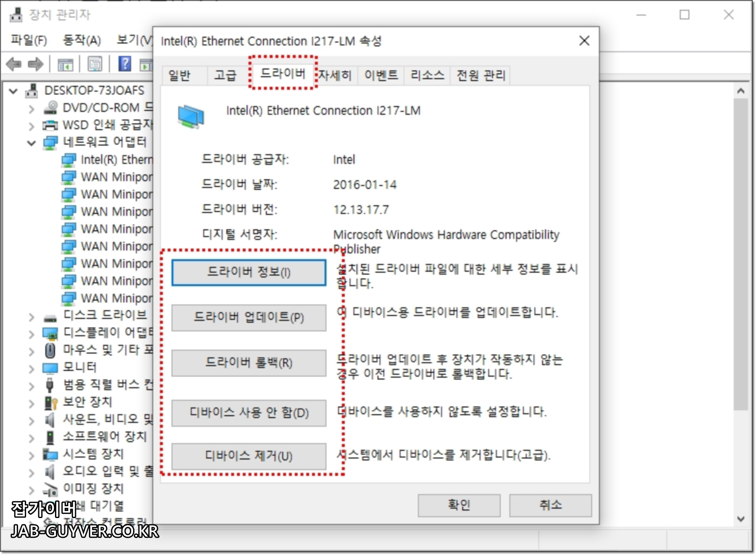The image size is (756, 555).
Task: Click the 디바이스 제거(U) button
Action: click(x=249, y=456)
